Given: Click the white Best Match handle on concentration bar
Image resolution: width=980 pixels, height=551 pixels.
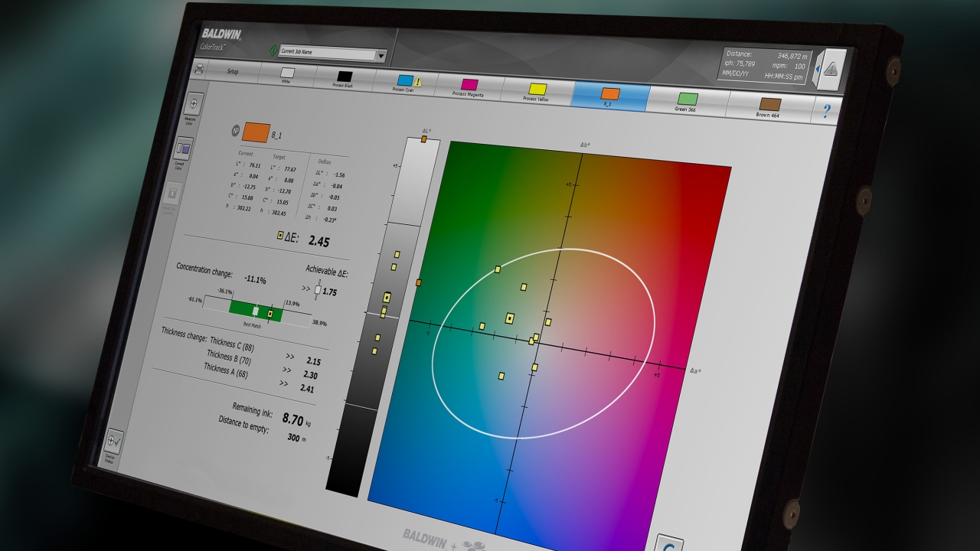Looking at the screenshot, I should 255,311.
